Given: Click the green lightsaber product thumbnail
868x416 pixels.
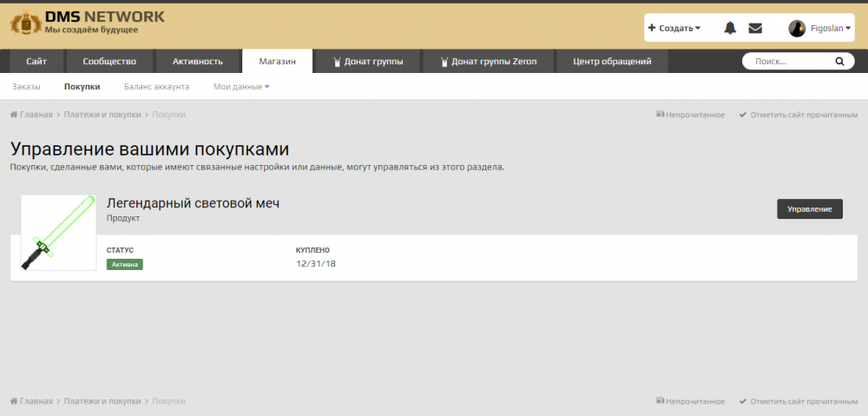Looking at the screenshot, I should click(x=58, y=233).
